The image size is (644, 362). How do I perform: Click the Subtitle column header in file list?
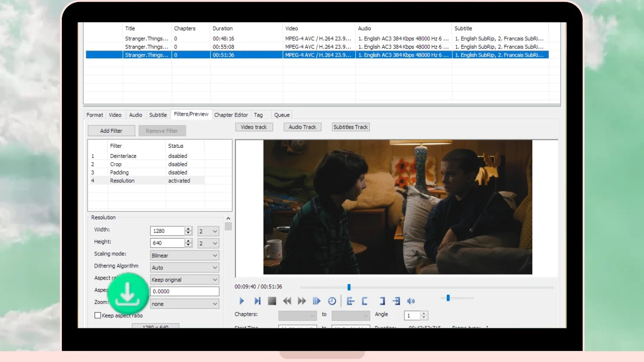(x=500, y=29)
